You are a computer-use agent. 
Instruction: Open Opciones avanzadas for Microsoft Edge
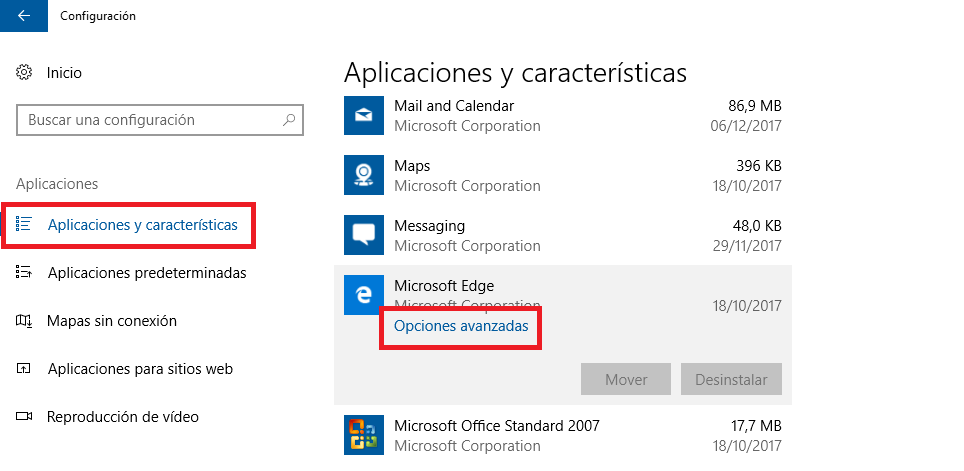click(x=461, y=326)
